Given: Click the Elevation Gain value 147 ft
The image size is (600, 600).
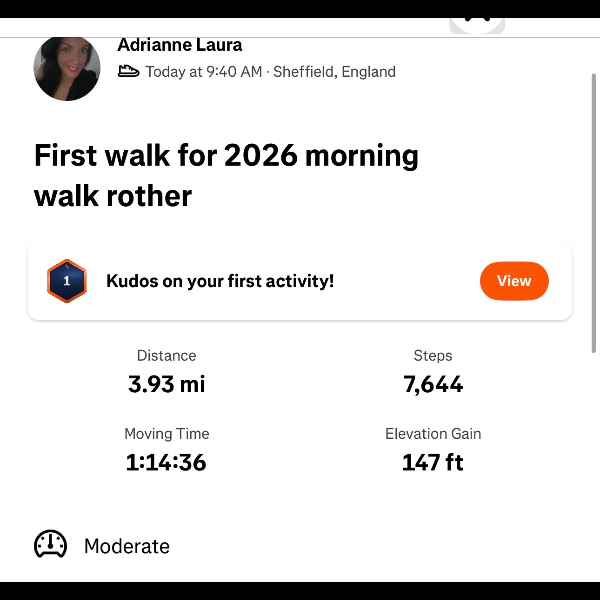Looking at the screenshot, I should pyautogui.click(x=433, y=462).
